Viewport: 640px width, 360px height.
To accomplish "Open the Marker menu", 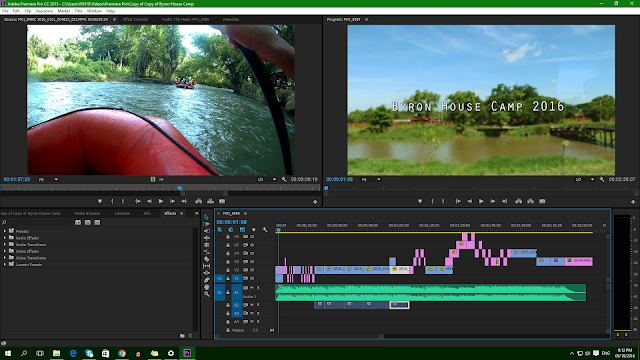I will [63, 11].
